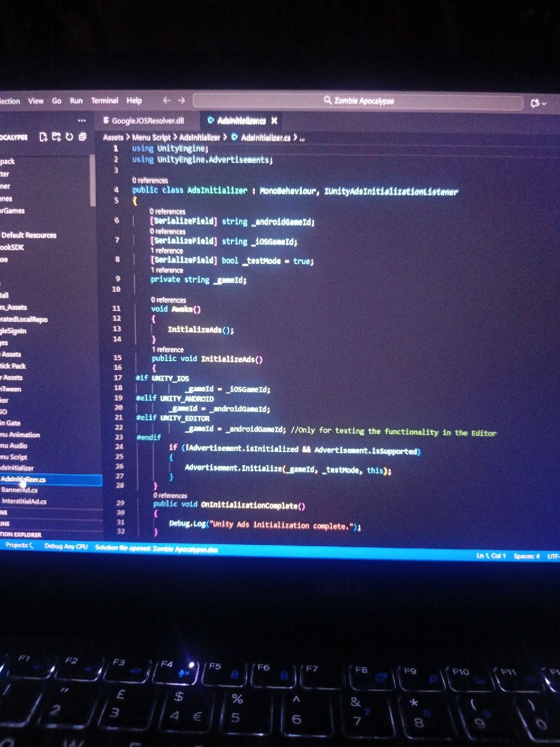This screenshot has width=560, height=747.
Task: Close the AdsInitializer.cs editor tab
Action: [x=275, y=121]
